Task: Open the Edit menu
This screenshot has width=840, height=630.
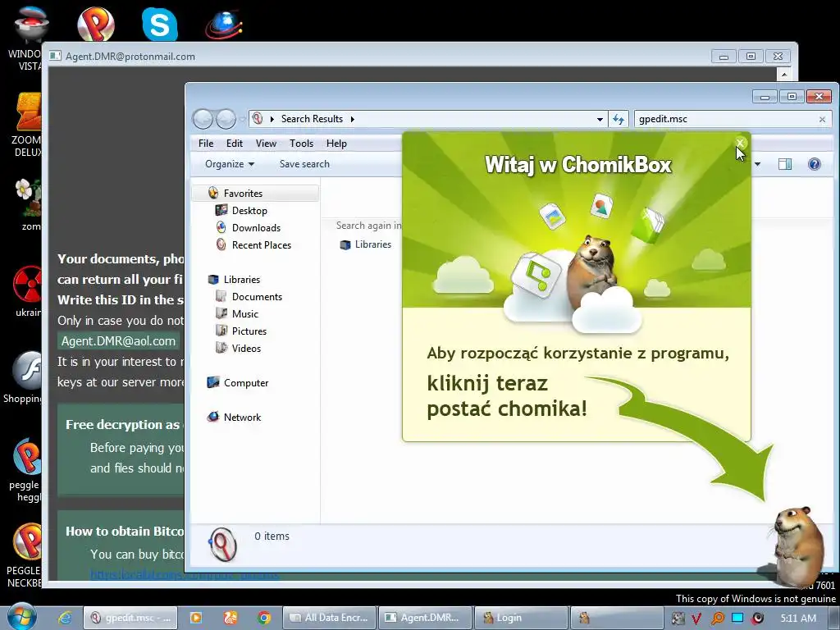Action: point(234,143)
